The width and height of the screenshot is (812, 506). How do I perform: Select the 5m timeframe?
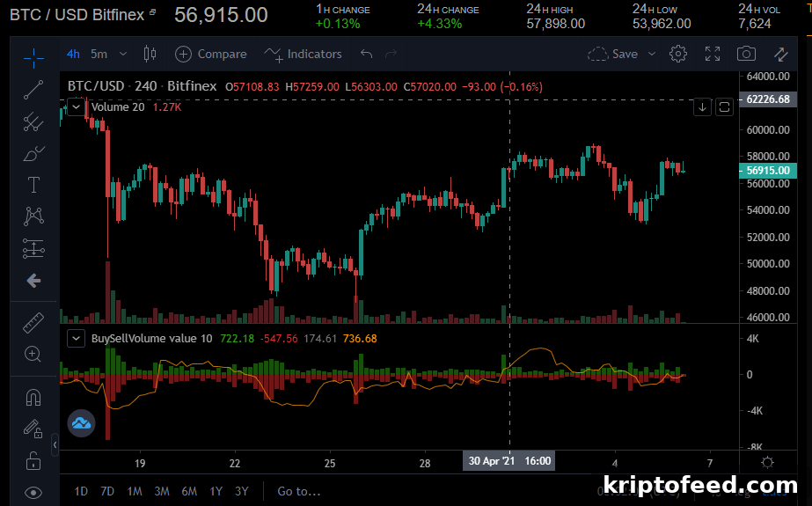[x=99, y=54]
